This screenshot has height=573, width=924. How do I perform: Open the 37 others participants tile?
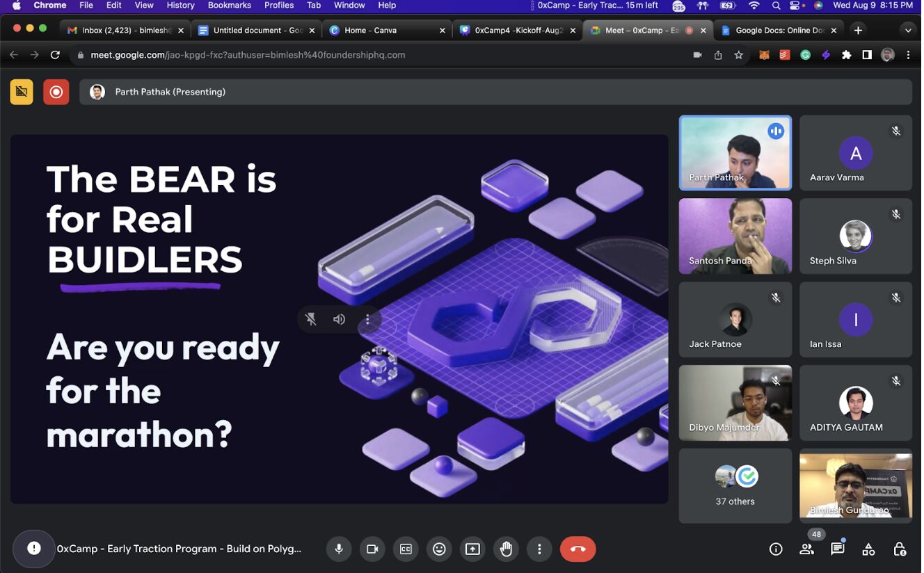click(x=735, y=485)
